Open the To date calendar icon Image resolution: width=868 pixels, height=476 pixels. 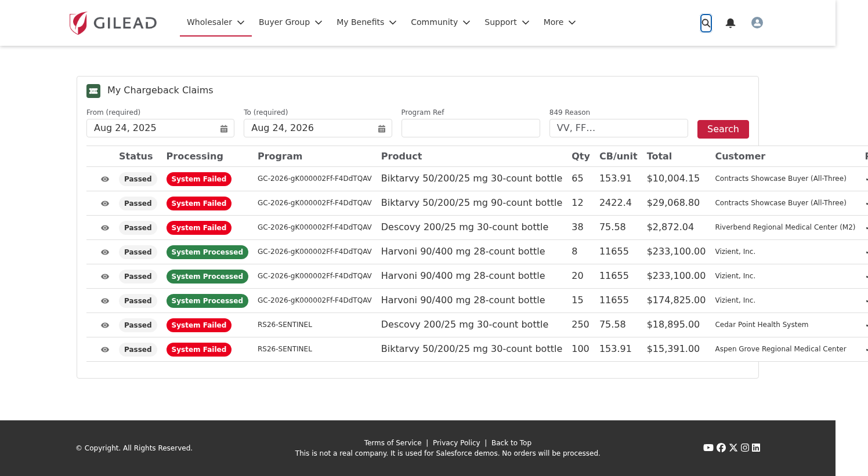point(382,129)
